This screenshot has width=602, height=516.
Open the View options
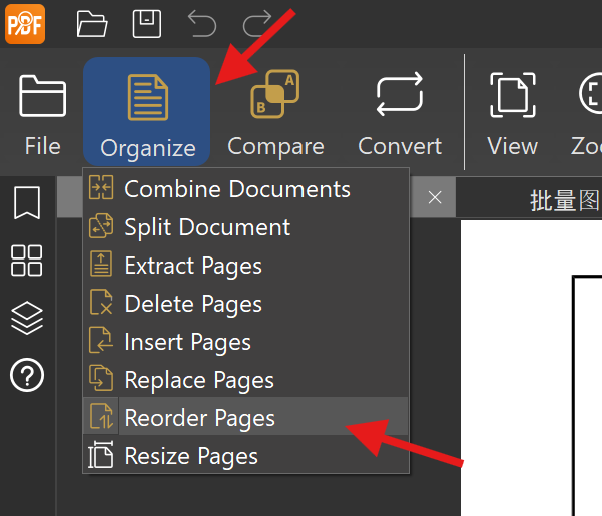pos(513,114)
